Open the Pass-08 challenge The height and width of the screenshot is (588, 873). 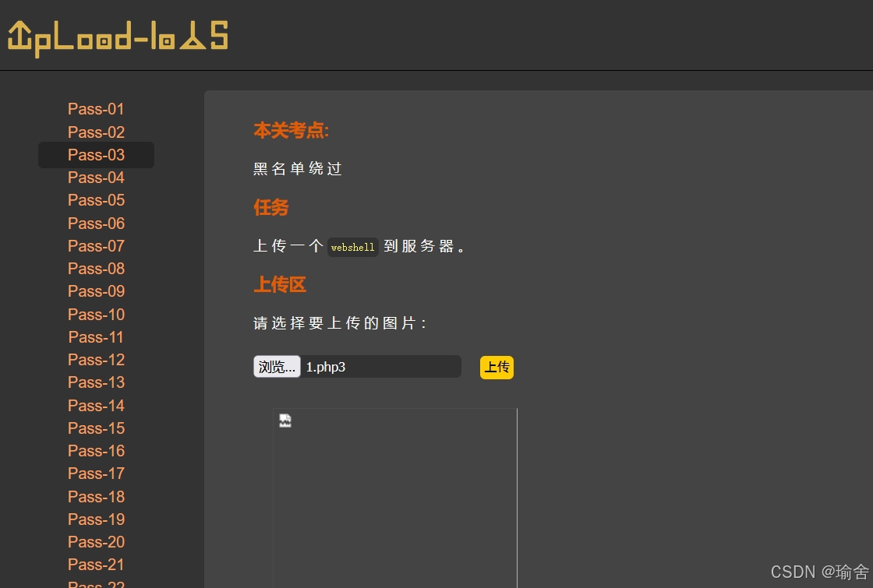96,269
